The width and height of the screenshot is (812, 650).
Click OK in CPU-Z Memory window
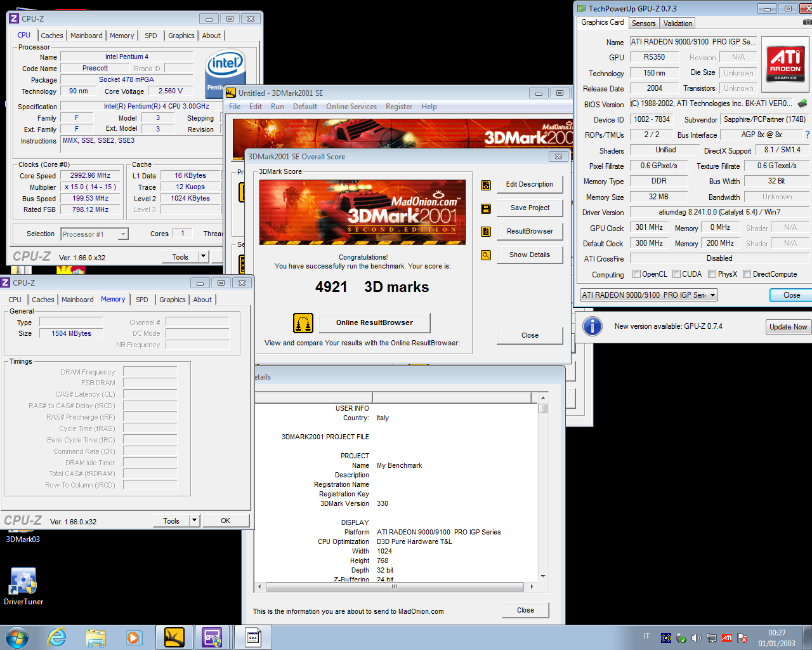coord(225,521)
